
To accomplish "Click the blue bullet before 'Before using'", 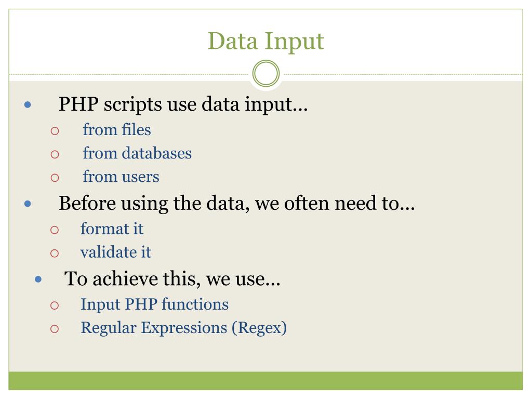I will (28, 204).
